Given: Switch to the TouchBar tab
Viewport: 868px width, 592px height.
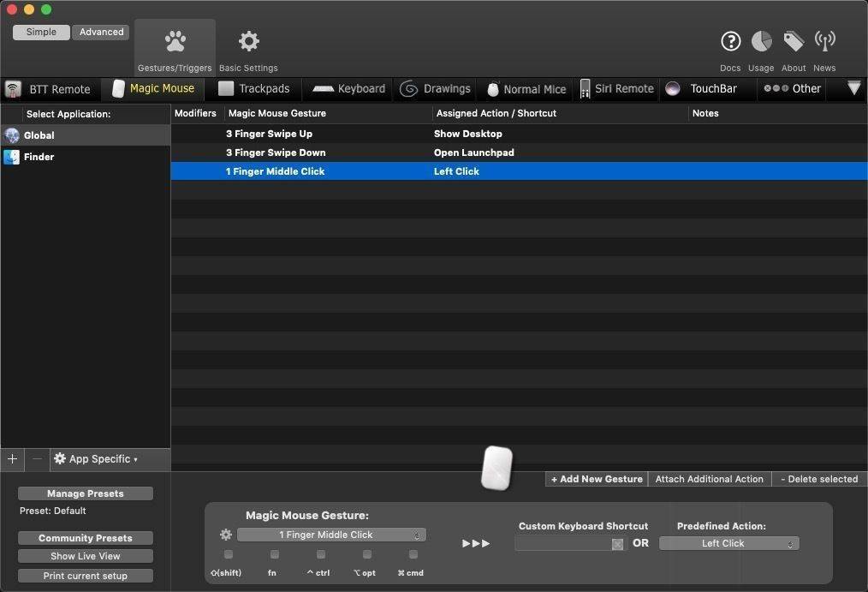Looking at the screenshot, I should 702,88.
